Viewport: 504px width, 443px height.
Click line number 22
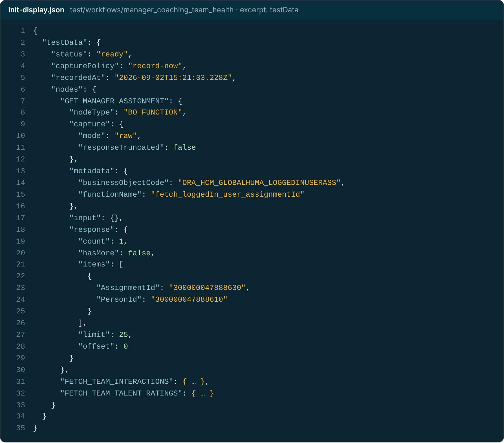[20, 276]
